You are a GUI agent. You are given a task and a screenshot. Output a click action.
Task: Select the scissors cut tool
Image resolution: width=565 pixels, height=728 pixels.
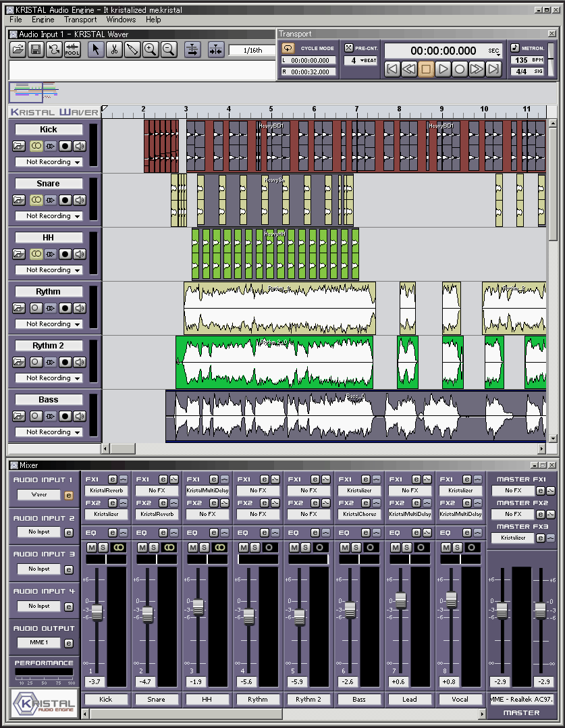coord(113,49)
